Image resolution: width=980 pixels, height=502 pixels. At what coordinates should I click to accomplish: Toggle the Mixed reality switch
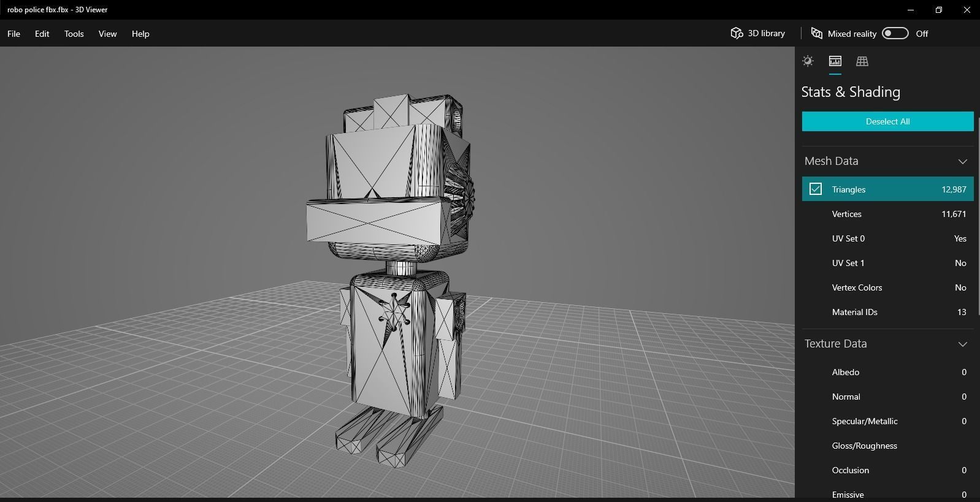(895, 33)
